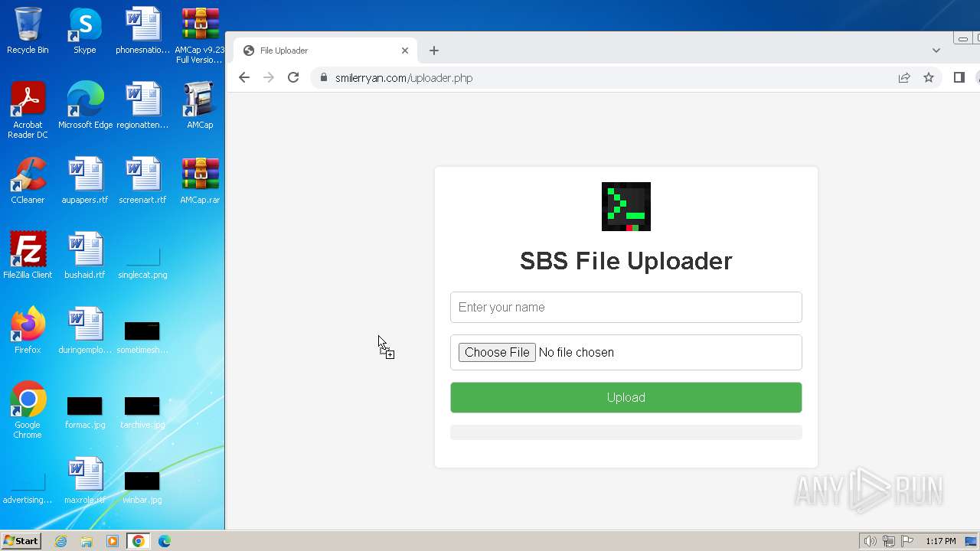Bookmark this page with the star

(929, 77)
